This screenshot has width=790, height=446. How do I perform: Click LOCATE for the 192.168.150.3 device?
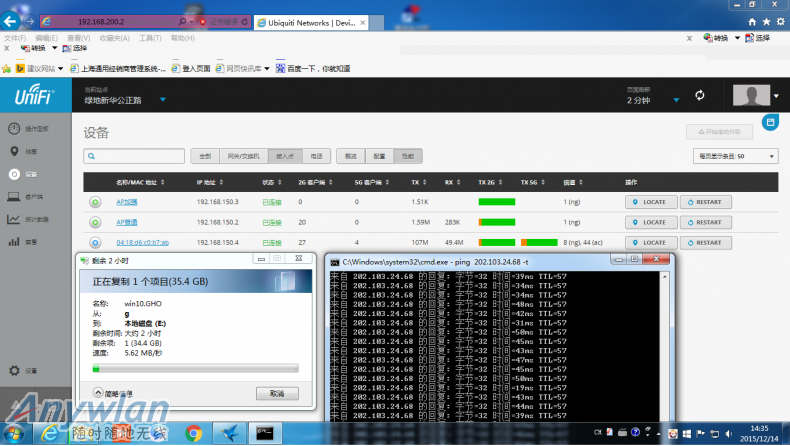651,202
